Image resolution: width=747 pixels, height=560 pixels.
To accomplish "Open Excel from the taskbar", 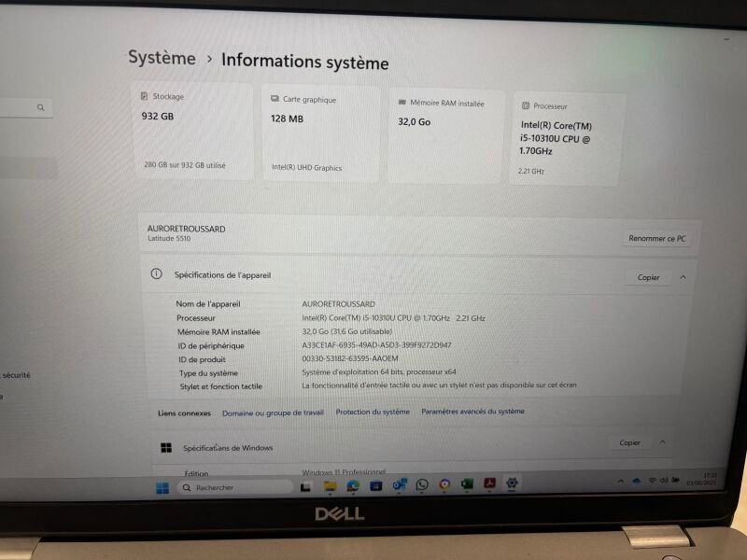I will point(467,483).
